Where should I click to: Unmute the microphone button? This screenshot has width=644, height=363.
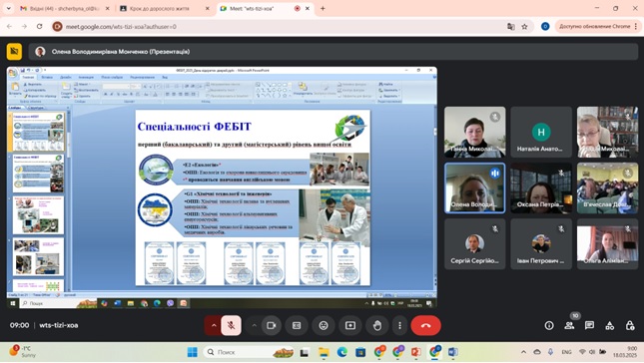coord(232,326)
